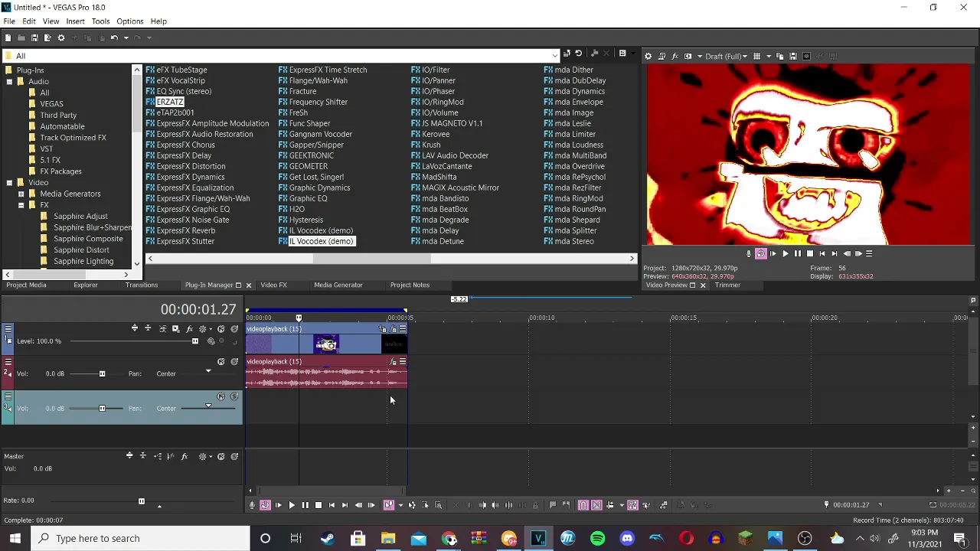This screenshot has width=980, height=551.
Task: Mute audio track 2
Action: coord(220,362)
